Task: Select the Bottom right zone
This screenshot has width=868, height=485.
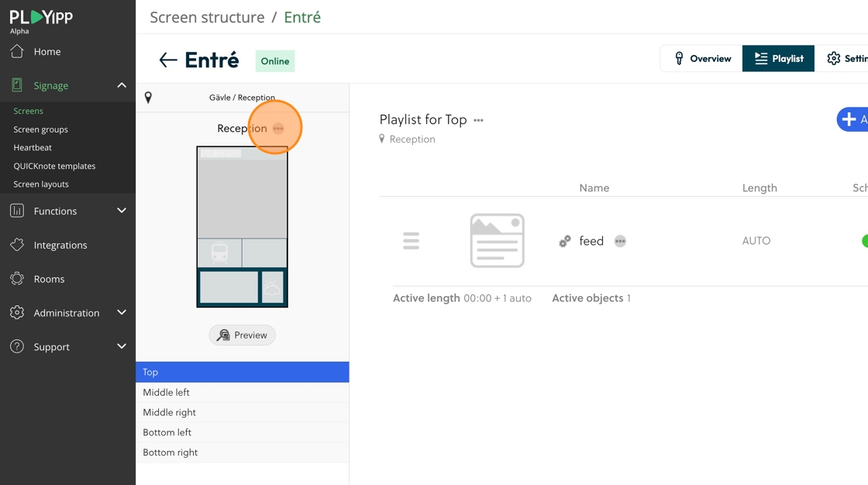Action: tap(243, 452)
